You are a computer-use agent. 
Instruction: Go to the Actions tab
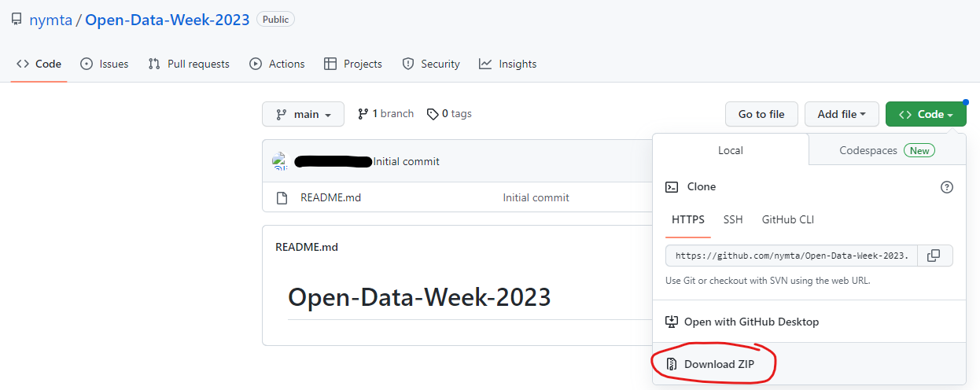click(277, 64)
